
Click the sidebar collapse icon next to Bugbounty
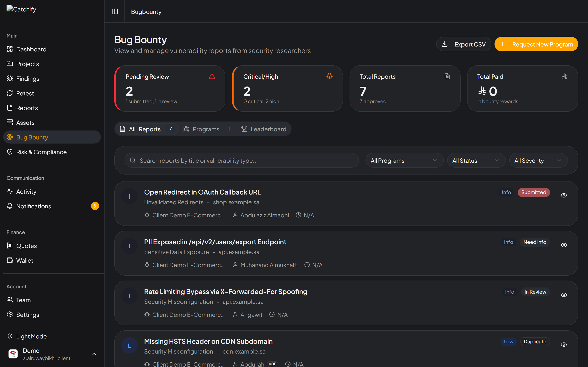coord(115,11)
